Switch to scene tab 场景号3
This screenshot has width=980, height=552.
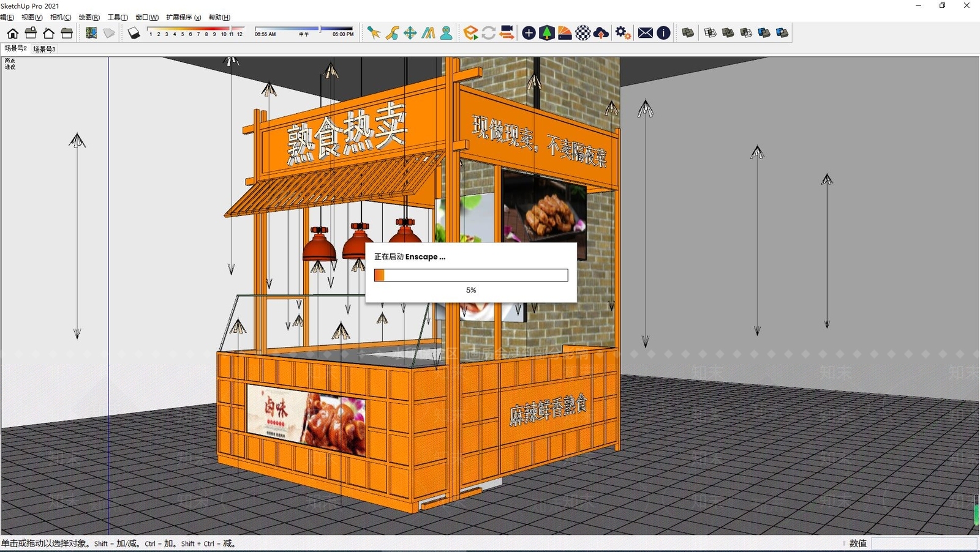(44, 49)
